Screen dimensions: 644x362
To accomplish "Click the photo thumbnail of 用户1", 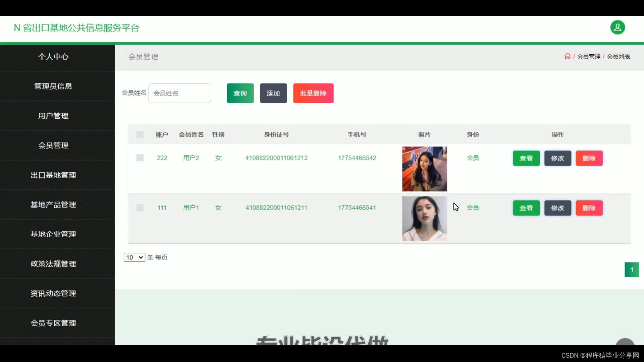I will (424, 219).
